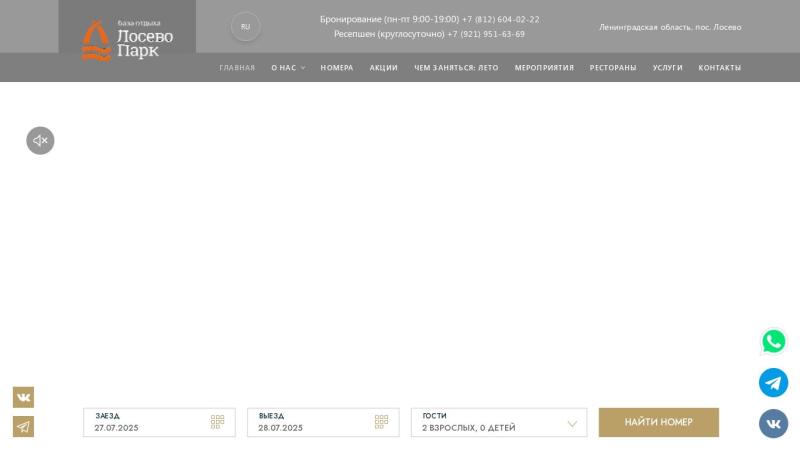800x450 pixels.
Task: Open the Рестораны page
Action: 613,68
